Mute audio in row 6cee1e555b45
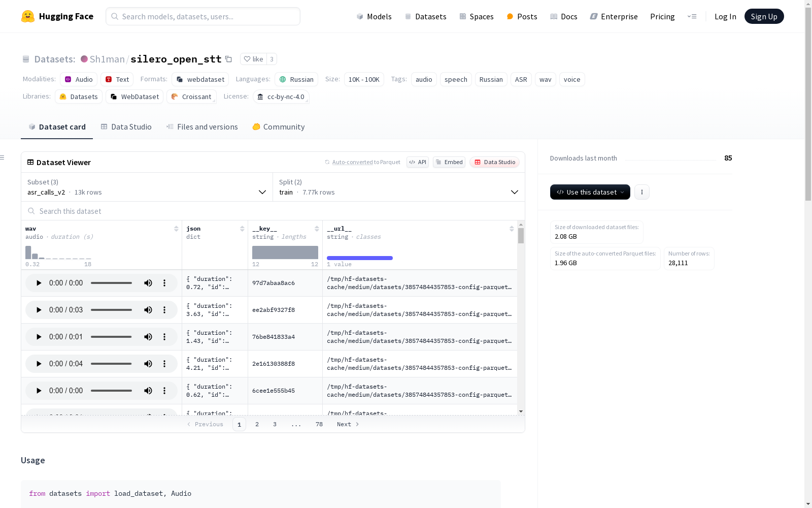812x508 pixels. click(148, 391)
